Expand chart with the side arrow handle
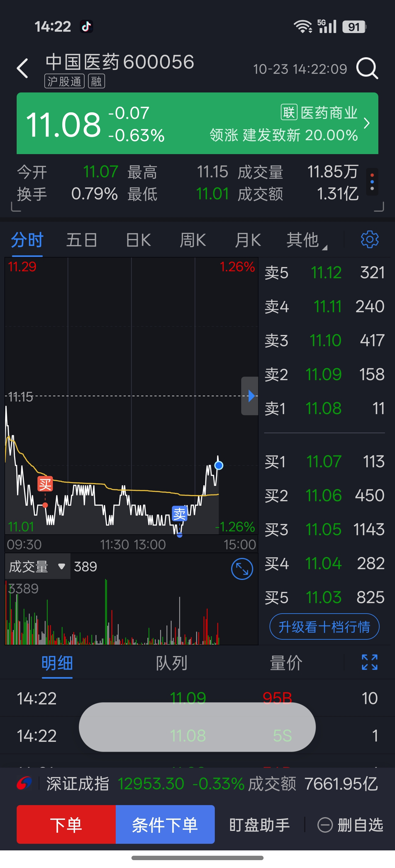395x868 pixels. point(250,396)
